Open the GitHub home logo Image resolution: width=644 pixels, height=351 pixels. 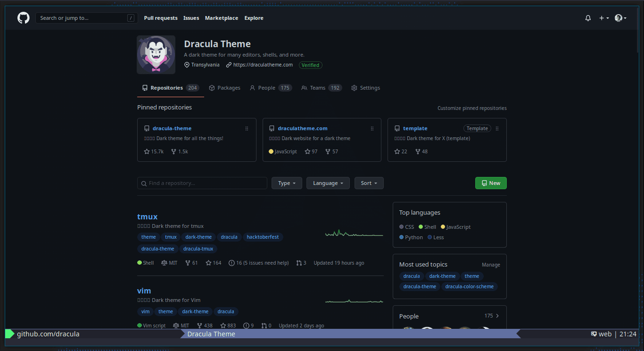(23, 18)
